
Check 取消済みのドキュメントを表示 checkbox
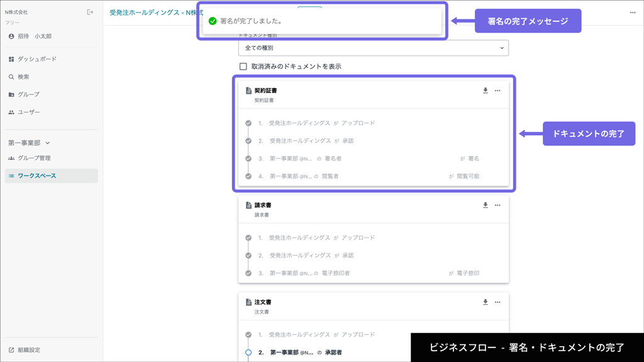[x=243, y=67]
